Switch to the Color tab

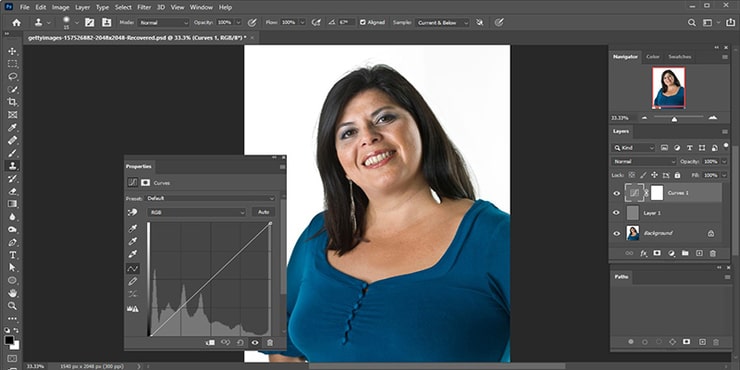(653, 57)
